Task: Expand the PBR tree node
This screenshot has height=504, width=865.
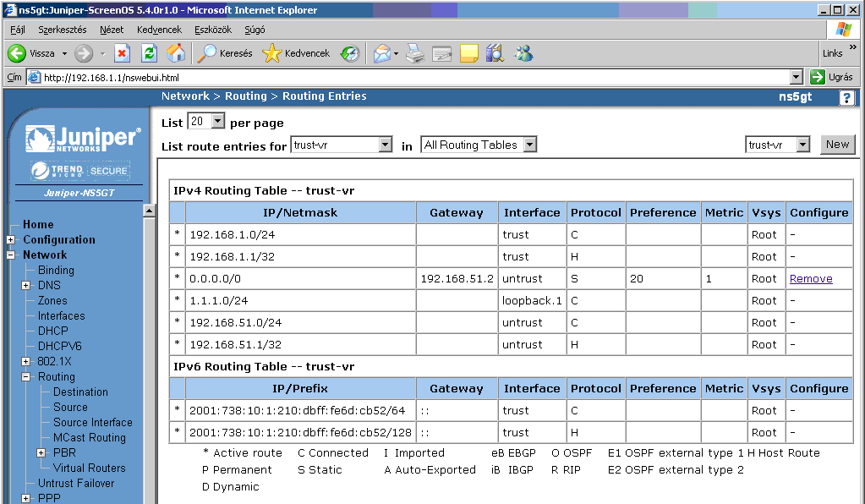Action: coord(41,453)
